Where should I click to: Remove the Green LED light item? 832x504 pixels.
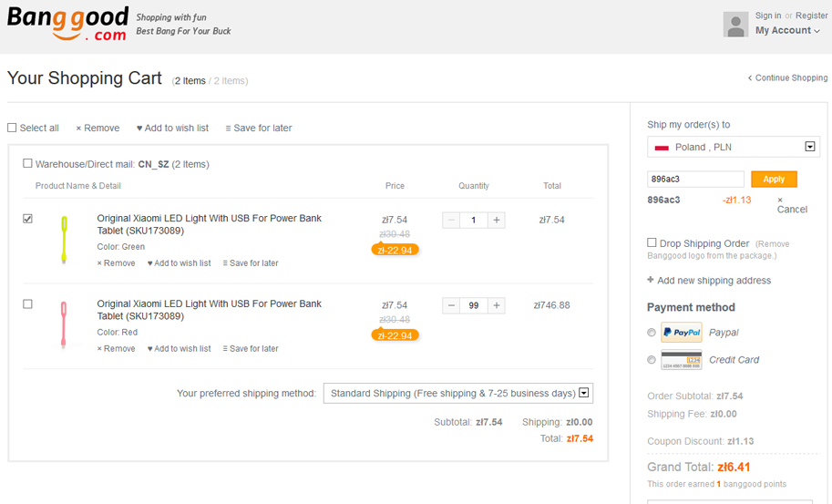pyautogui.click(x=116, y=263)
